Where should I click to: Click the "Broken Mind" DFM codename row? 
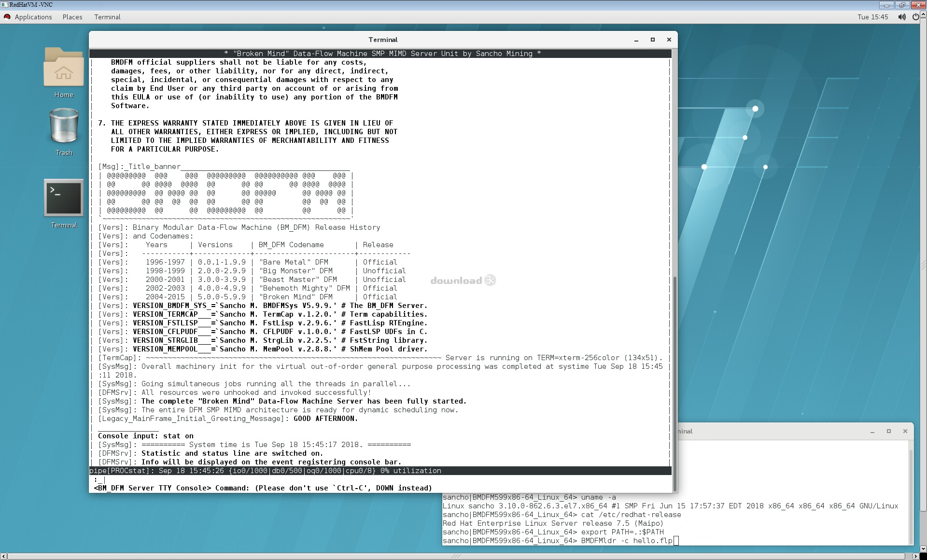coord(248,297)
